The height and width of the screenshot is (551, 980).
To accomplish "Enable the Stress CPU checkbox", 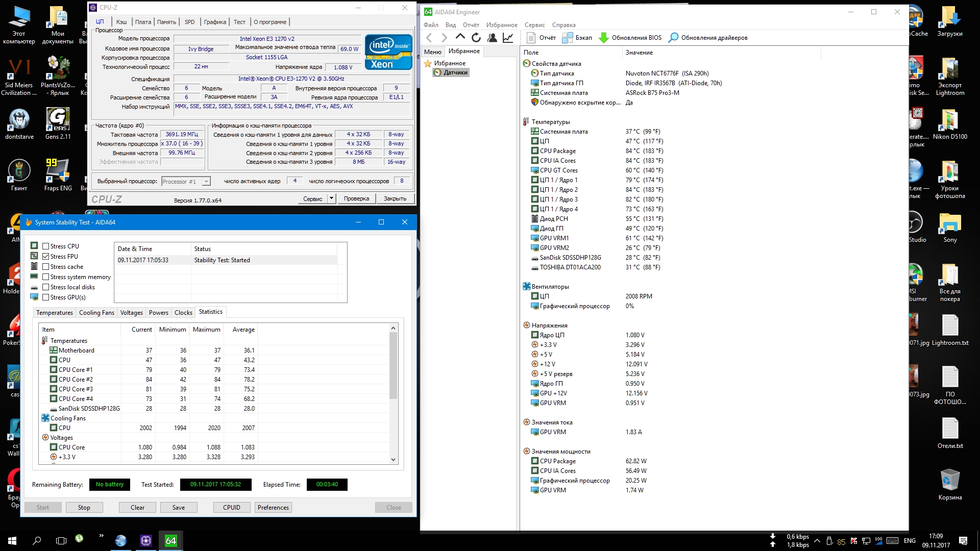I will [x=46, y=246].
